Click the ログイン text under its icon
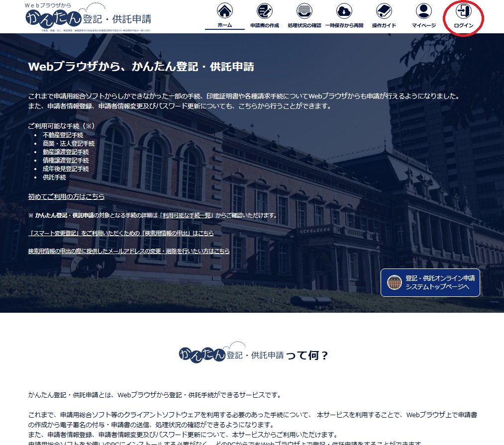The image size is (504, 445). point(463,24)
